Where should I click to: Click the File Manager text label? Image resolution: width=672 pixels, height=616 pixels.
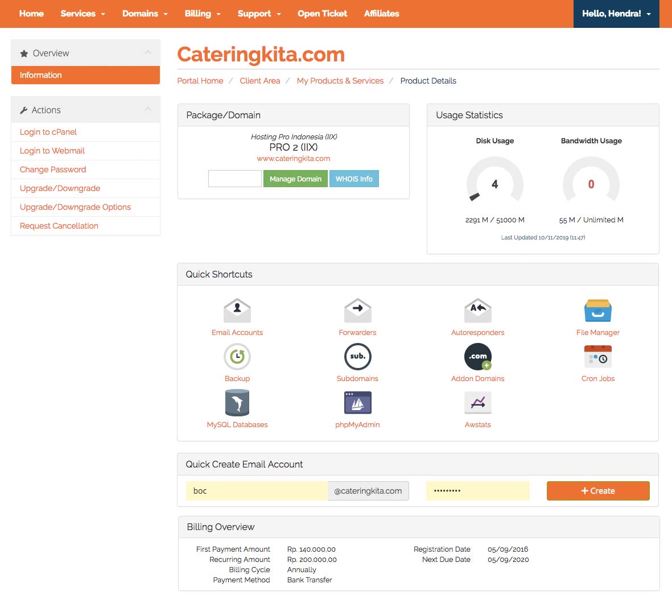pyautogui.click(x=598, y=332)
